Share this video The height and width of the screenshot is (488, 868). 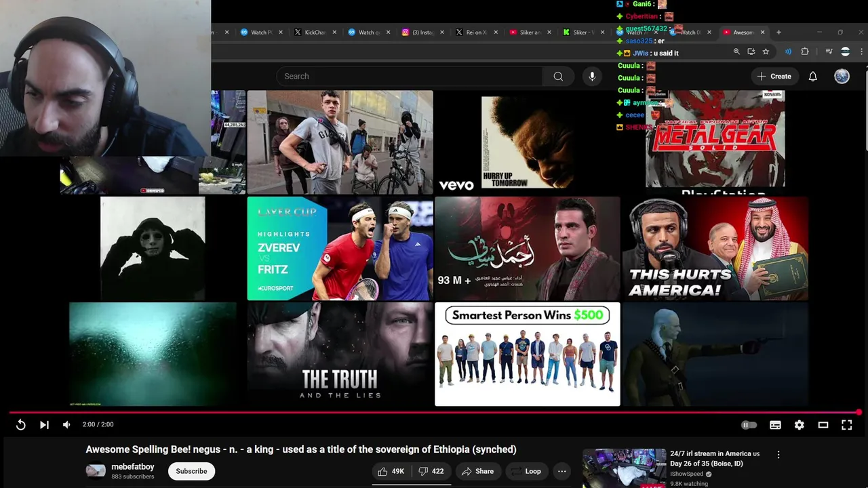tap(477, 471)
